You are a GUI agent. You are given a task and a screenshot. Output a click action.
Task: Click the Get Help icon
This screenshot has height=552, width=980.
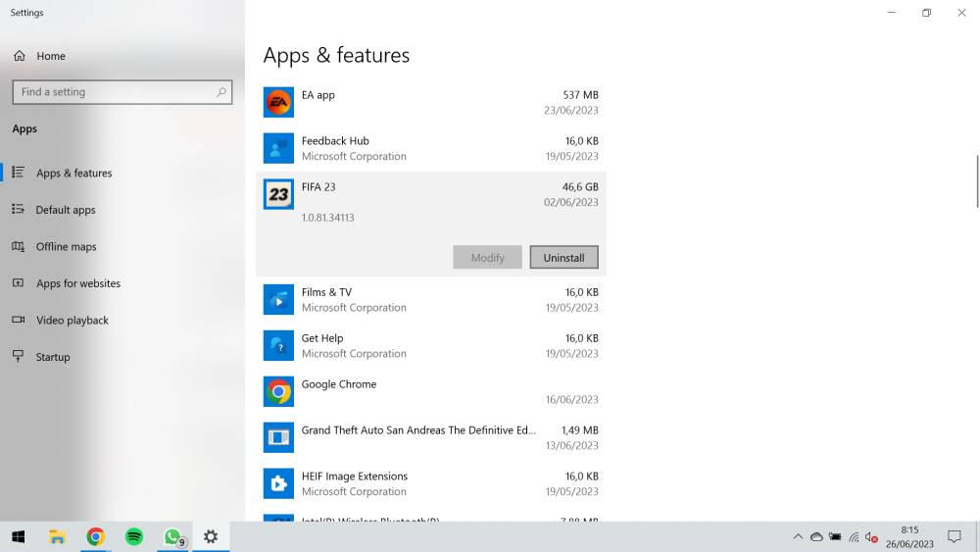[x=278, y=346]
